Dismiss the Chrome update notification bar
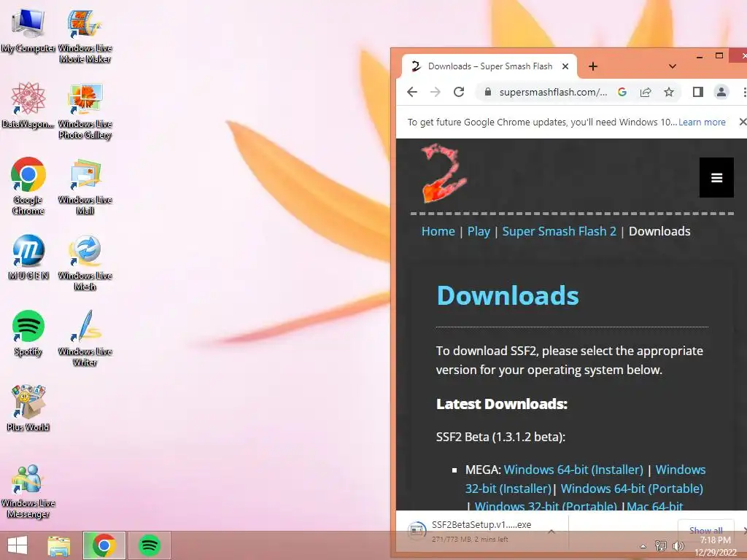 (742, 122)
